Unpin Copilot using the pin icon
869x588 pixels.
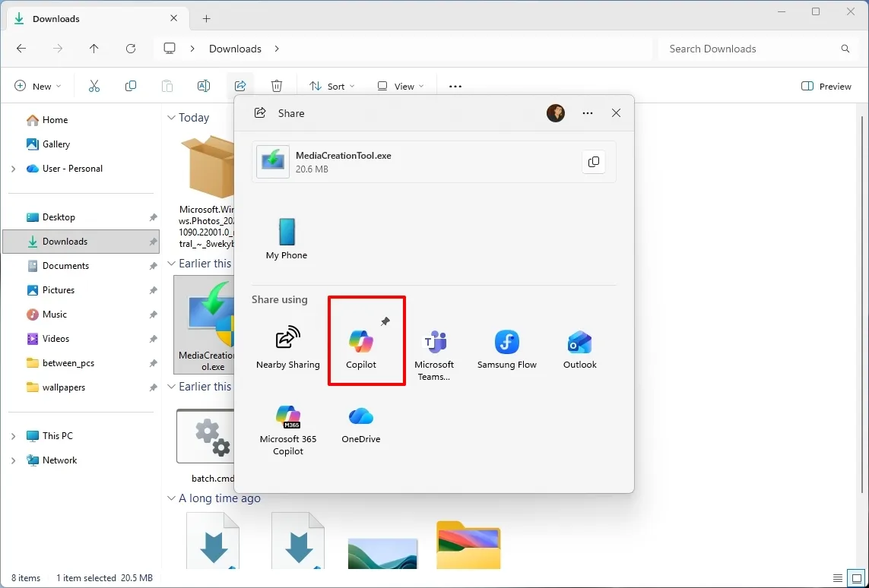385,321
